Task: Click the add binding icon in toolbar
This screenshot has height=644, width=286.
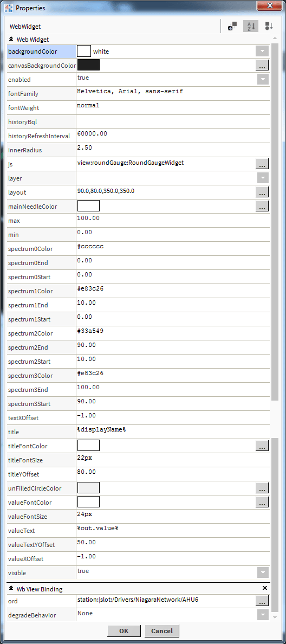Action: click(232, 26)
